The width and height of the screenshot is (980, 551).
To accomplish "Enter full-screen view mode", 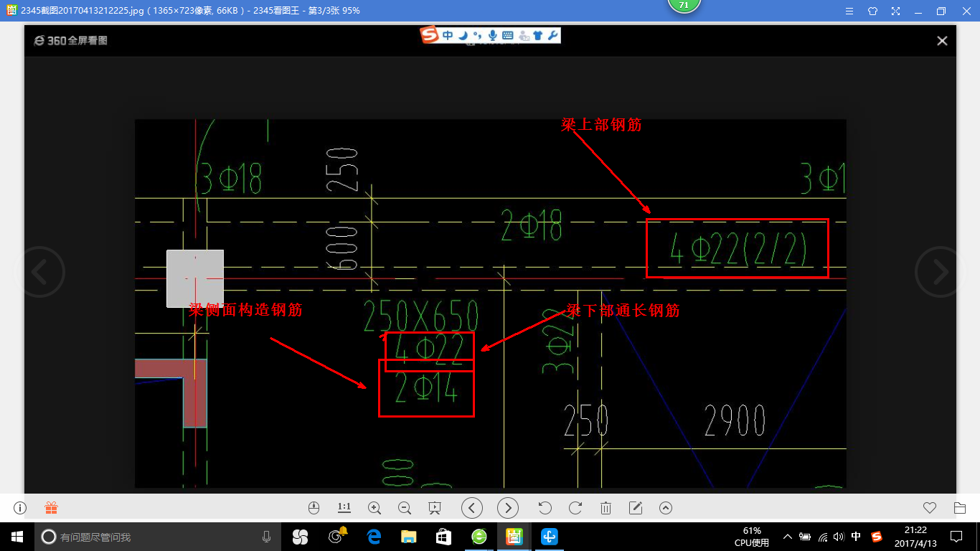I will tap(895, 11).
